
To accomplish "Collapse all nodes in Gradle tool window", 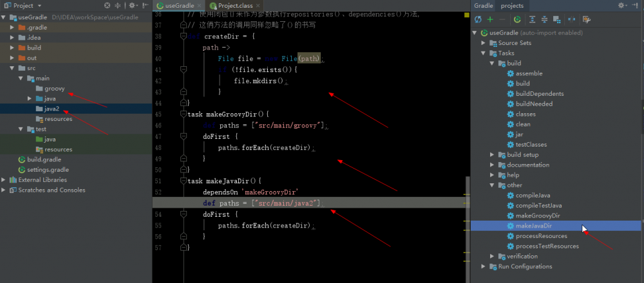I will click(545, 19).
